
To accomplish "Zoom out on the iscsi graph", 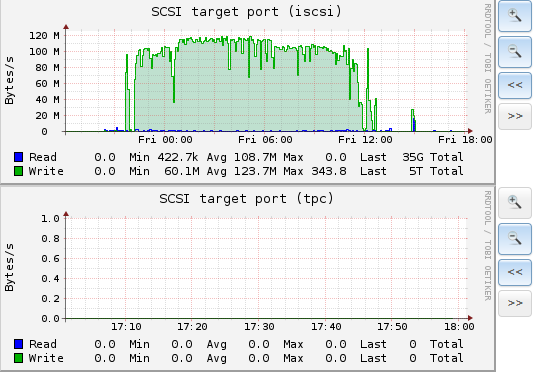I will point(515,52).
